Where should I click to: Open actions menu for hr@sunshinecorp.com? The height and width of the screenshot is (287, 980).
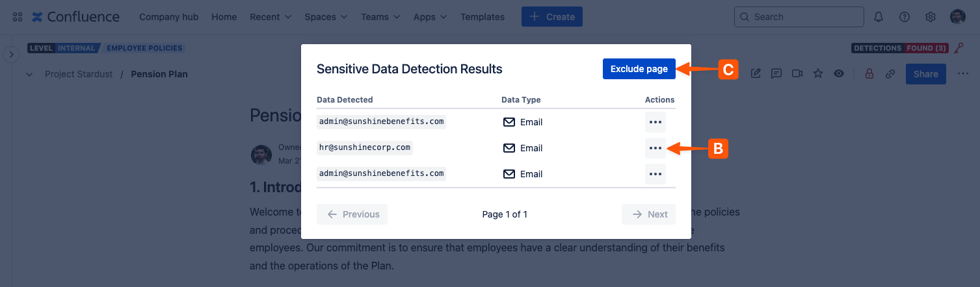[655, 148]
